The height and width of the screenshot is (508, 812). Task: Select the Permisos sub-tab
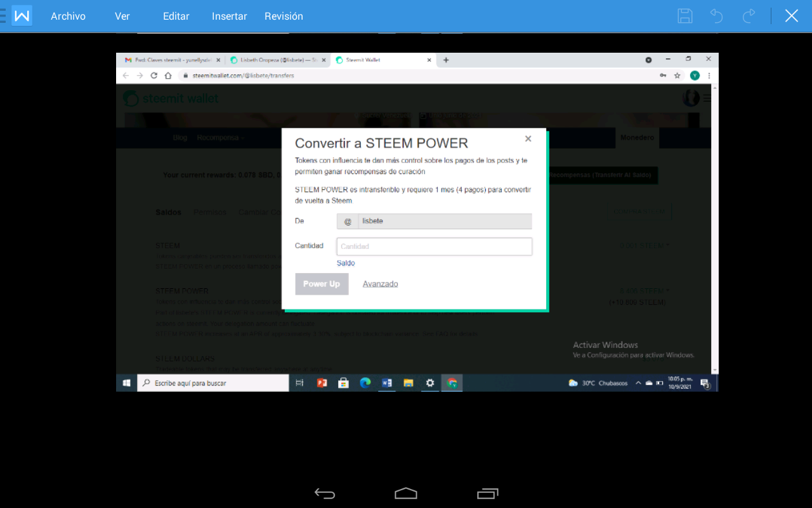click(x=210, y=212)
